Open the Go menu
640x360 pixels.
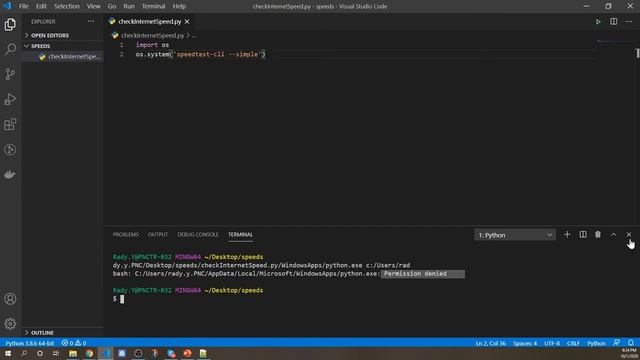(112, 7)
